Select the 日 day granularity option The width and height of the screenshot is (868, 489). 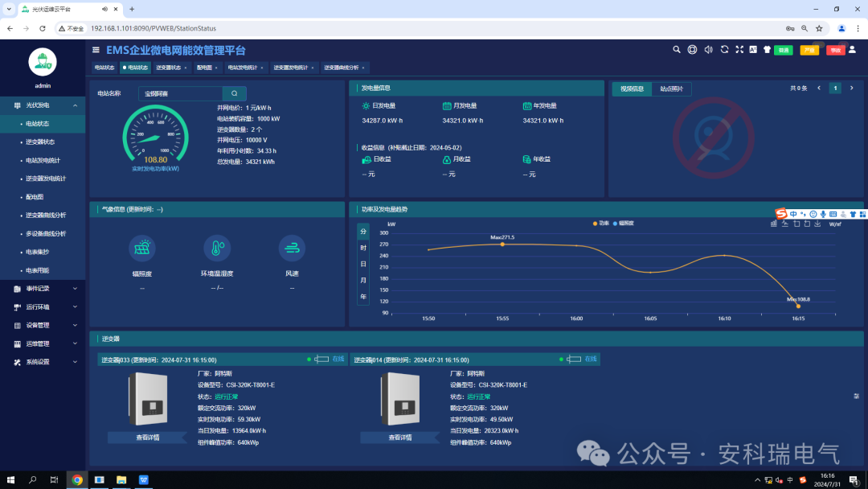(x=363, y=264)
